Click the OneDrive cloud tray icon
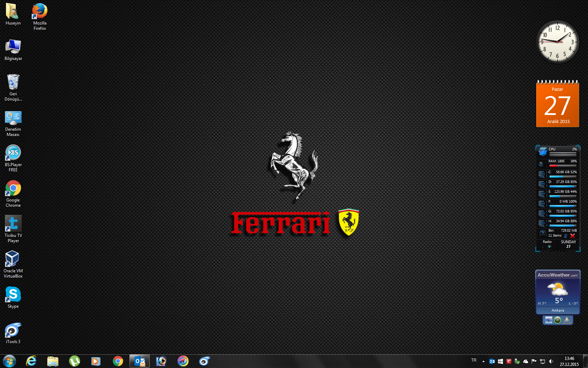Image resolution: width=588 pixels, height=368 pixels. [x=526, y=361]
